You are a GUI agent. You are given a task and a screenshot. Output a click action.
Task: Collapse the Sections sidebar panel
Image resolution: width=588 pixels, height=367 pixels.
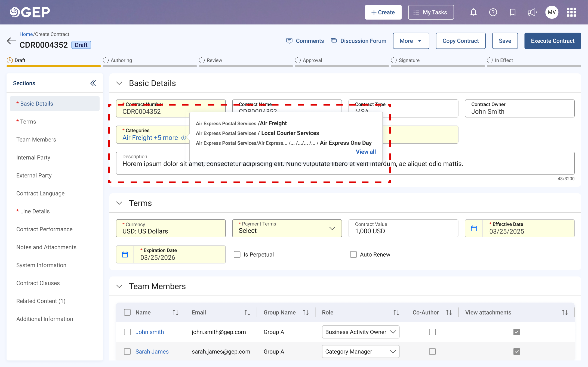click(93, 83)
